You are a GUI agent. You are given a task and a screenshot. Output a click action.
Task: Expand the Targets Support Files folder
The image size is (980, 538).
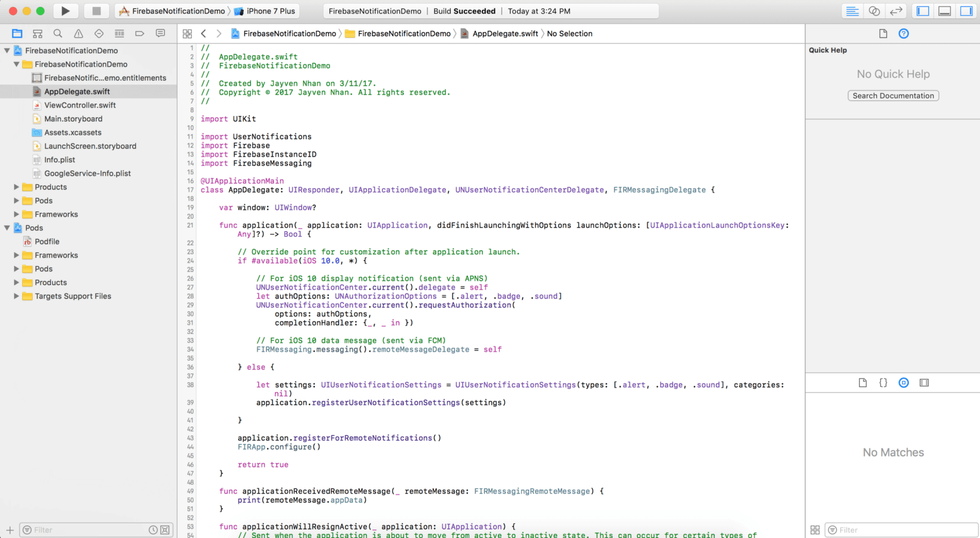[x=17, y=296]
